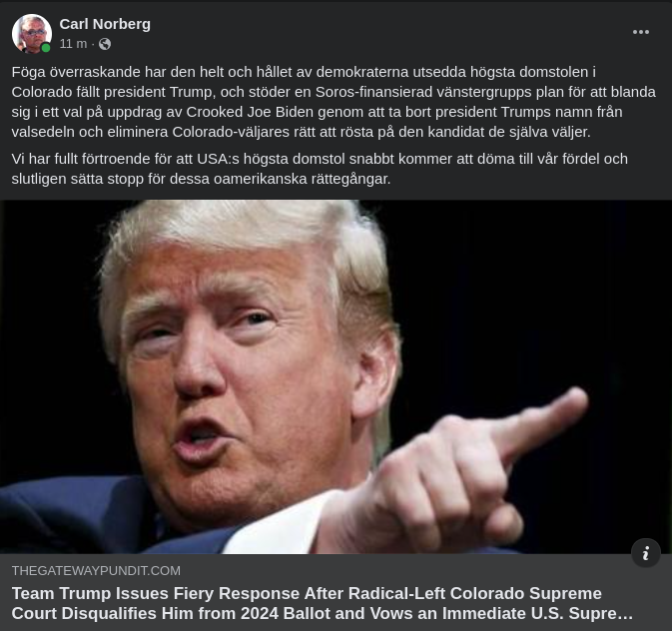Visit the THEGATEWAYPUNDIT.COM source domain
The height and width of the screenshot is (631, 672).
[96, 570]
